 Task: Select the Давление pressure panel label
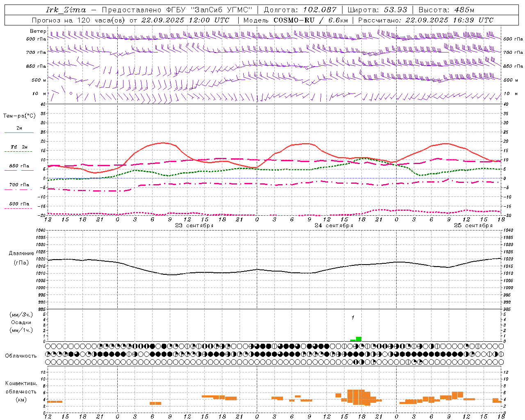click(21, 253)
